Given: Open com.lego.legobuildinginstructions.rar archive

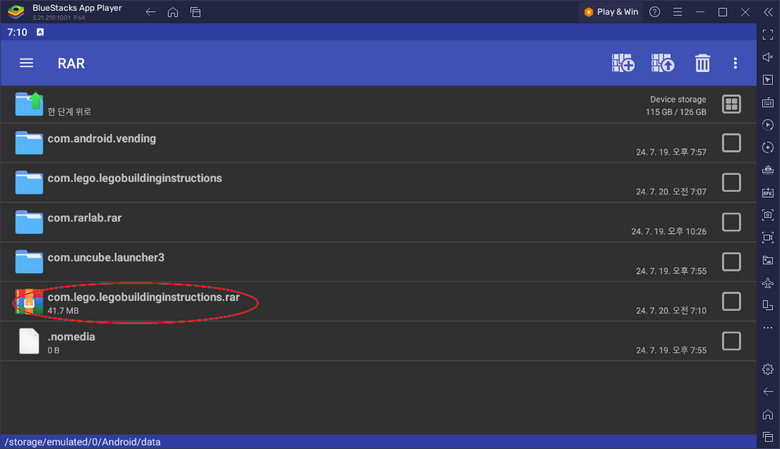Looking at the screenshot, I should click(378, 302).
